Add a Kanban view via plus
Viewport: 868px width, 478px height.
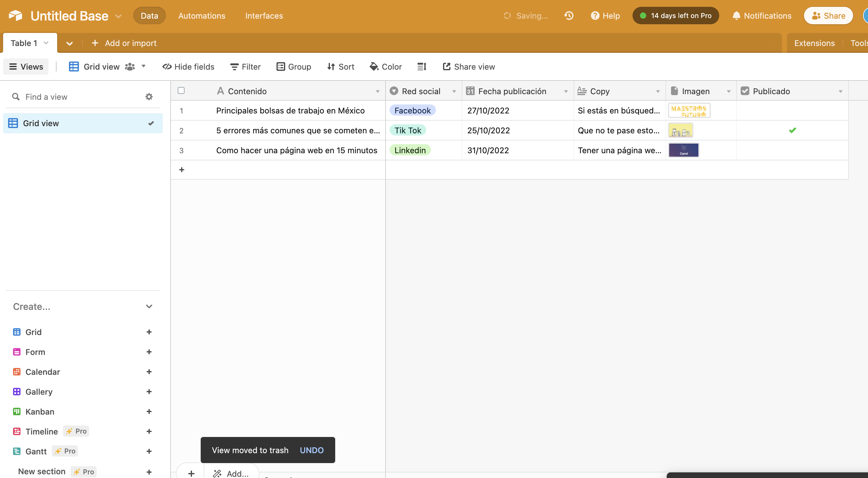coord(149,411)
